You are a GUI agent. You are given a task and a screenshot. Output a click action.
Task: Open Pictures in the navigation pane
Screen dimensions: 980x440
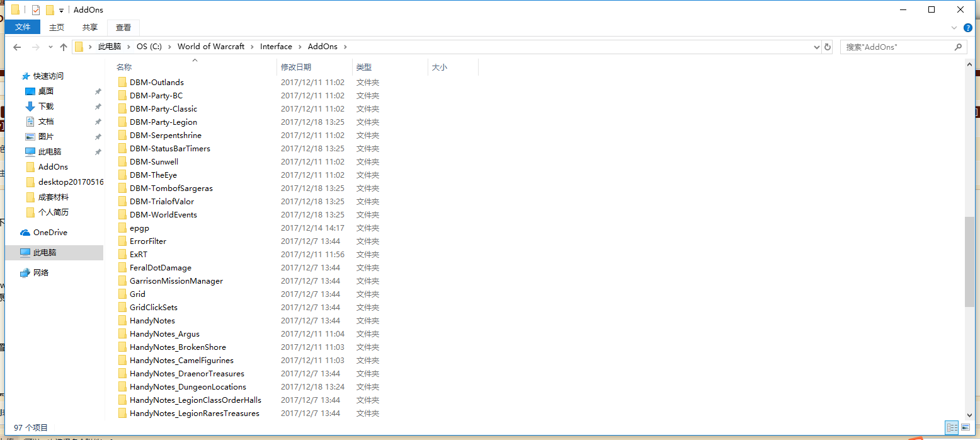(46, 137)
